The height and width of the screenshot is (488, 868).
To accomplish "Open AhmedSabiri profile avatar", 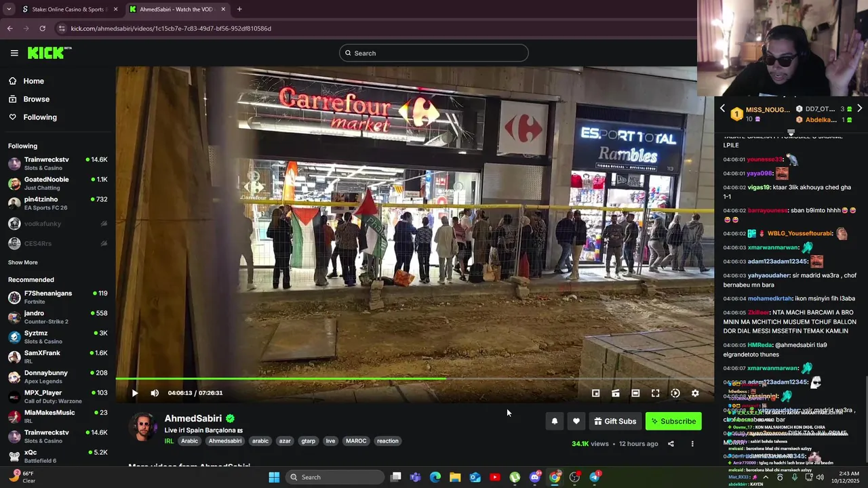I will 143,427.
